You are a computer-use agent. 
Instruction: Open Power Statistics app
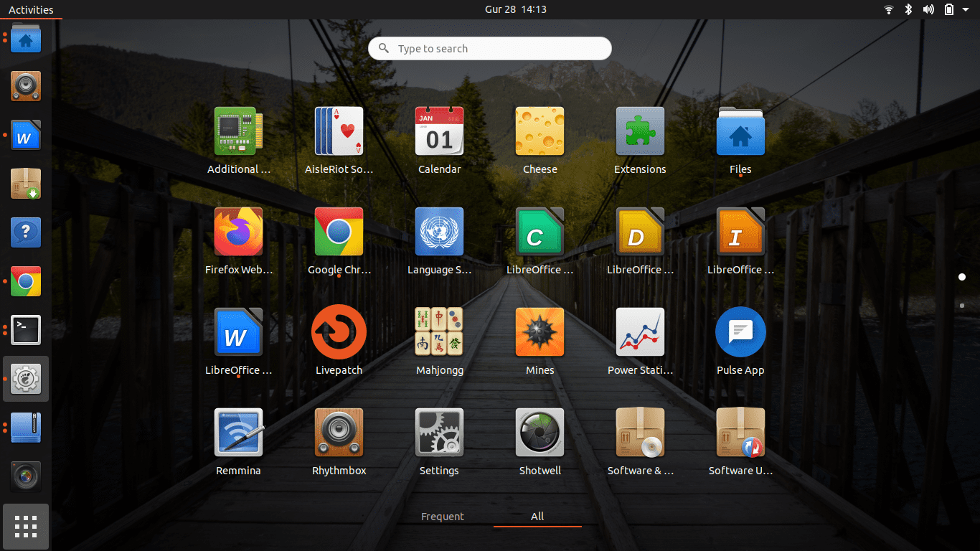coord(641,342)
